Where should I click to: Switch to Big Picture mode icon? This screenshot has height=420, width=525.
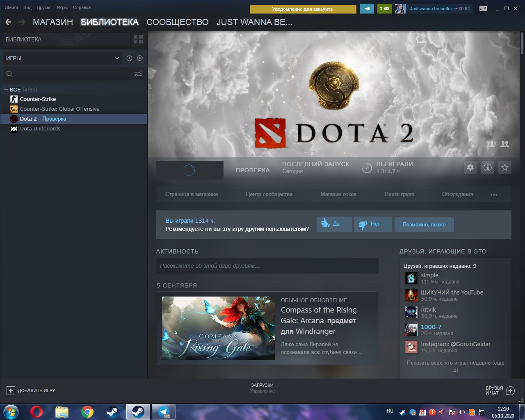483,9
